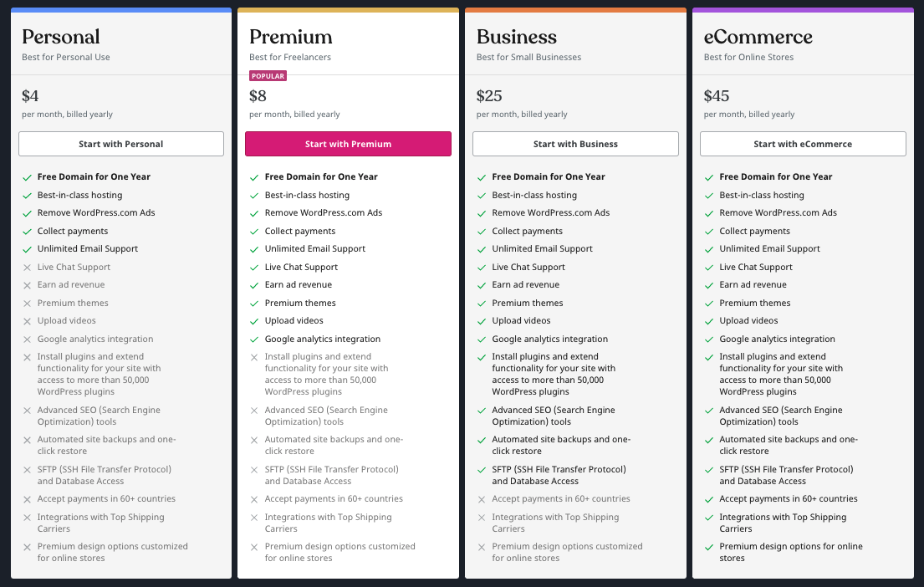Click the purple color bar atop eCommerce
Viewport: 924px width, 587px height.
[x=803, y=10]
